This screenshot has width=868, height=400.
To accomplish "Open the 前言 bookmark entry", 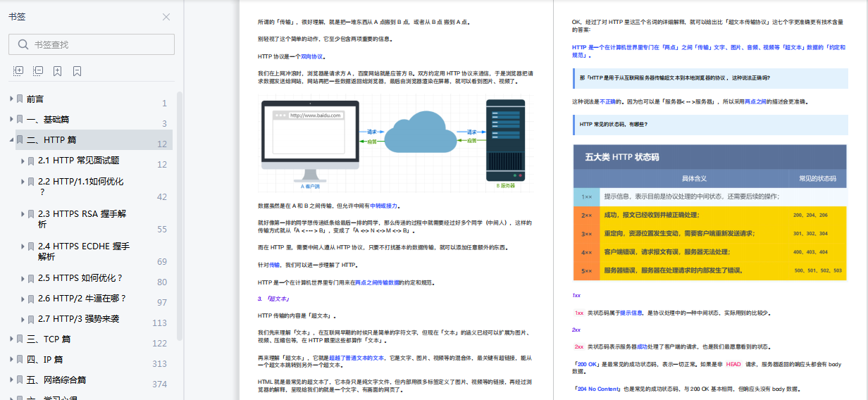I will [x=35, y=99].
